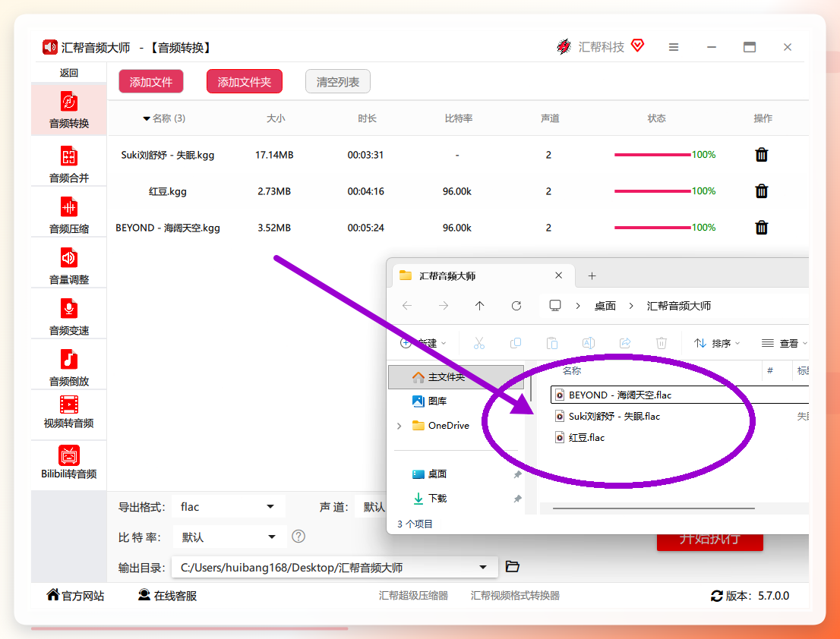Click the Explorer Delete trash icon
The height and width of the screenshot is (639, 840).
click(x=662, y=343)
